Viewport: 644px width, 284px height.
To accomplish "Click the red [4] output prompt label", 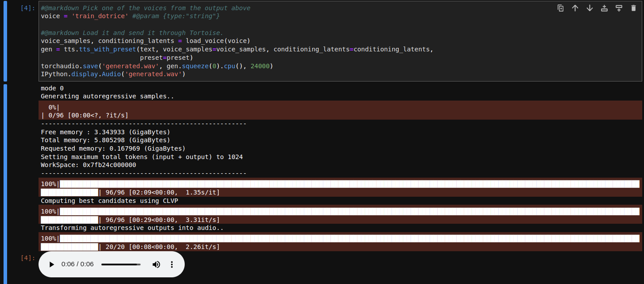I will (x=26, y=257).
